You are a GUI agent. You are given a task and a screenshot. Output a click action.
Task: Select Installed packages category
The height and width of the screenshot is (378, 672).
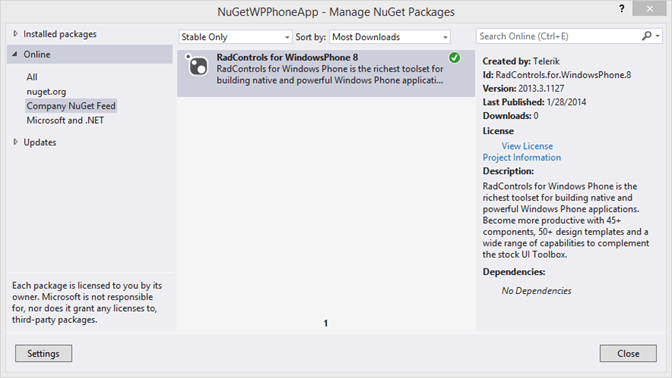pos(60,34)
